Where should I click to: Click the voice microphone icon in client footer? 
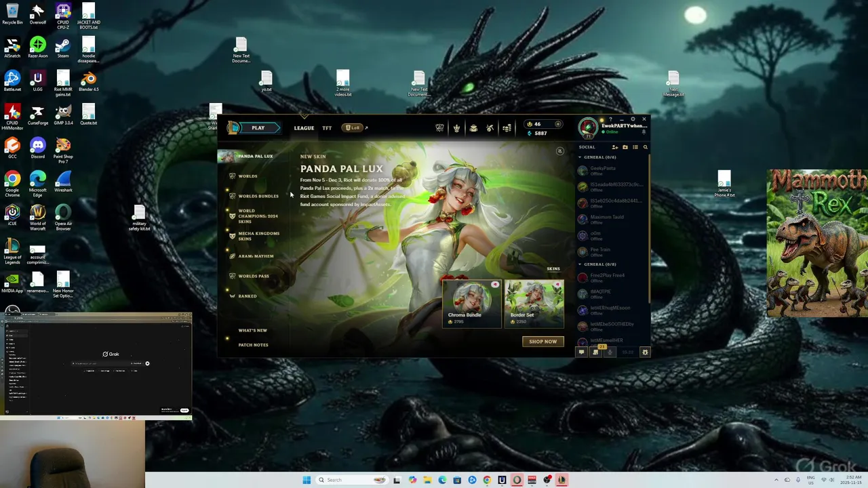pos(610,352)
